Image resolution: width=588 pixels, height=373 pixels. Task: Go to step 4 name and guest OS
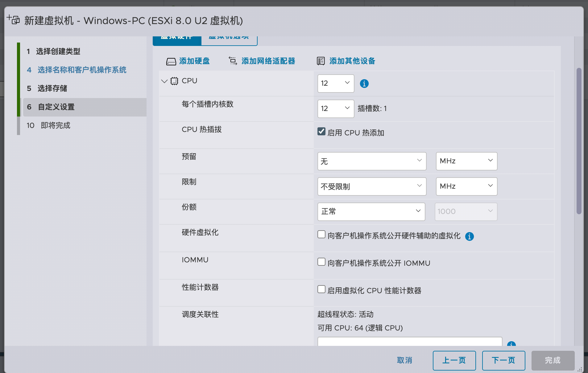click(81, 70)
